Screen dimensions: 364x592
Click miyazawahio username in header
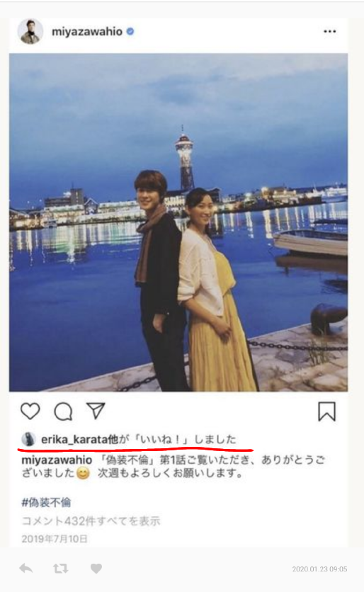click(87, 32)
